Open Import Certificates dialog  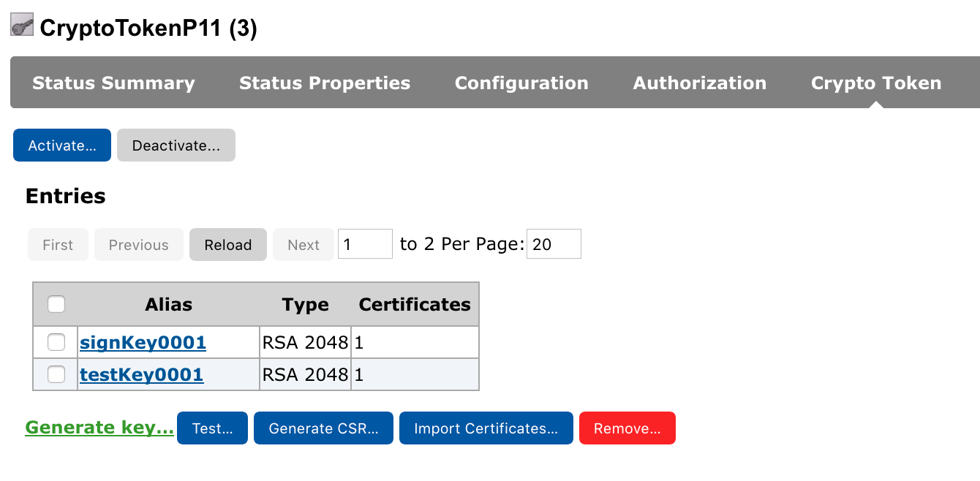(486, 428)
